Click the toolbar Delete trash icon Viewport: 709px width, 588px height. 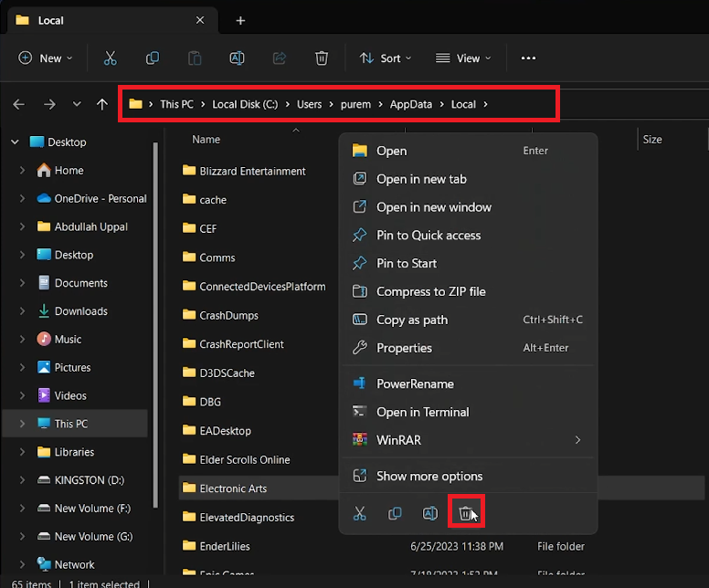tap(322, 58)
